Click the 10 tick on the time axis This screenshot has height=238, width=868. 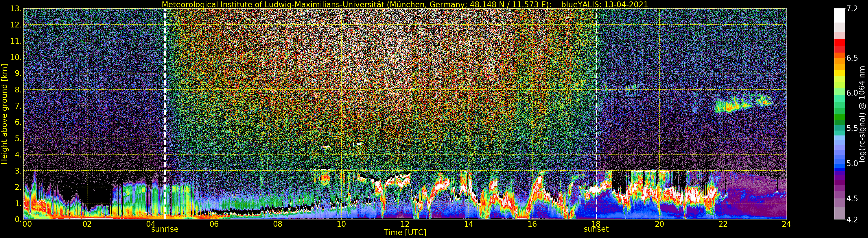click(x=341, y=224)
